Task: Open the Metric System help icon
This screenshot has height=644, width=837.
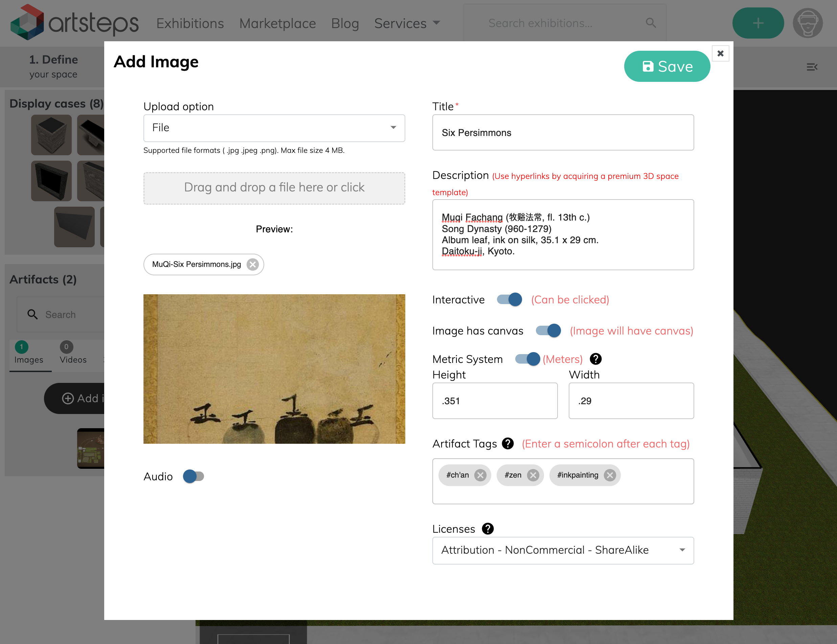Action: tap(595, 359)
